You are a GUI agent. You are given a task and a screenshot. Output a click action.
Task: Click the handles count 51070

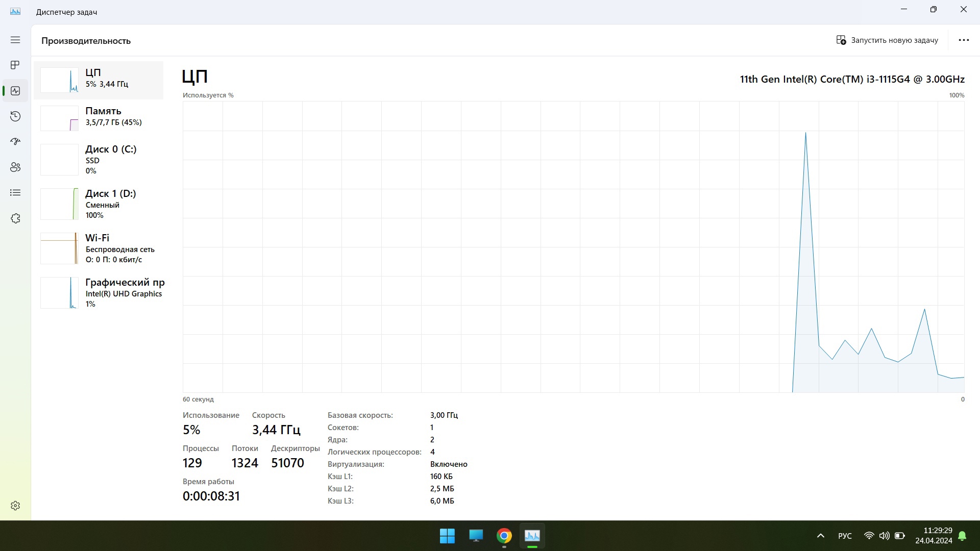tap(288, 463)
